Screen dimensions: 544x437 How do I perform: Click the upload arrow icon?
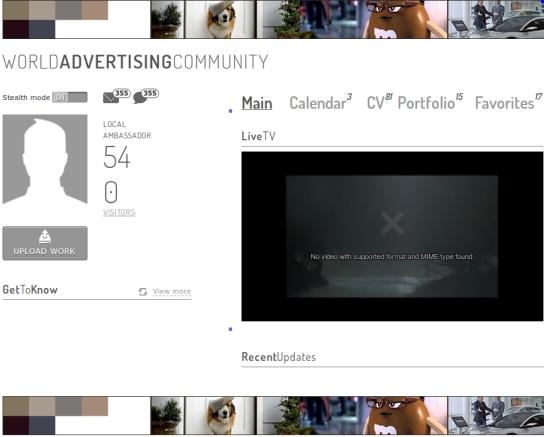(x=45, y=236)
